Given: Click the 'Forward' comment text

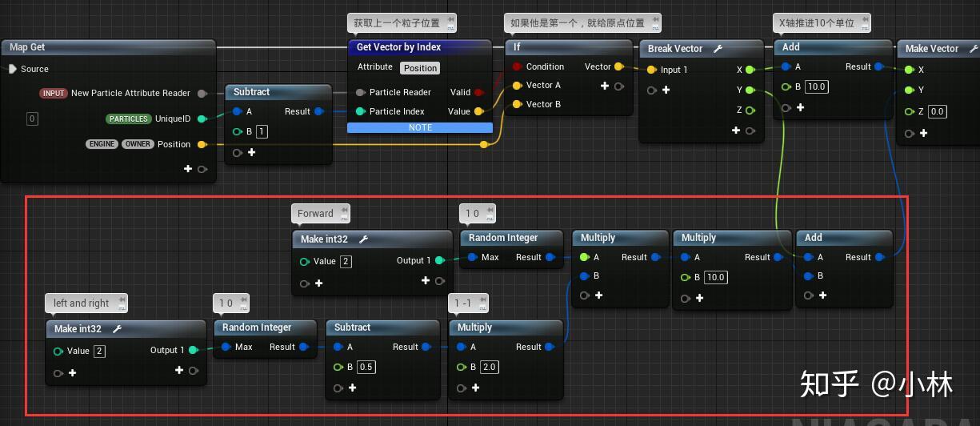Looking at the screenshot, I should pyautogui.click(x=315, y=213).
